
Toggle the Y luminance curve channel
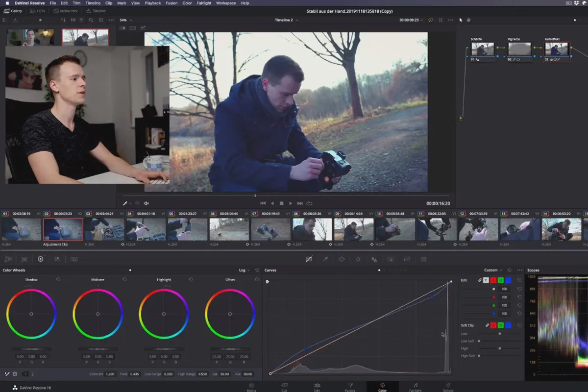click(486, 280)
